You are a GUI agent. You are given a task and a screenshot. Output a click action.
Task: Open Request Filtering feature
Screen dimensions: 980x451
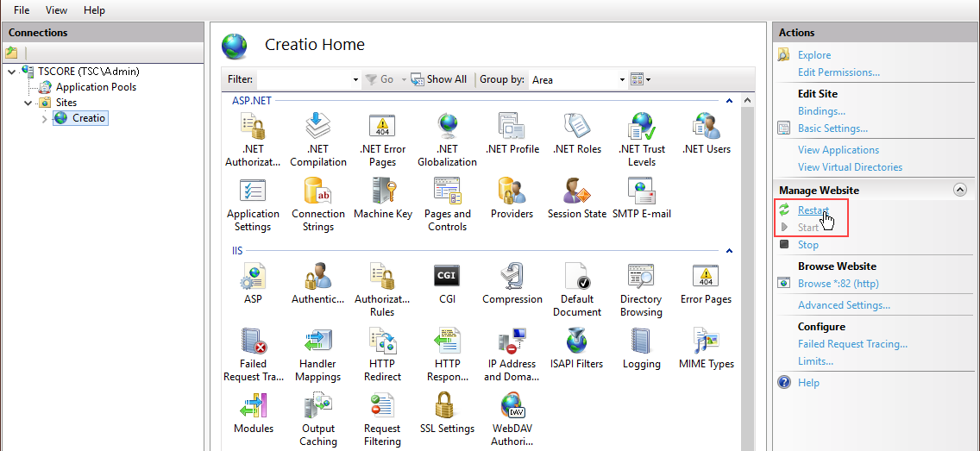pos(382,419)
